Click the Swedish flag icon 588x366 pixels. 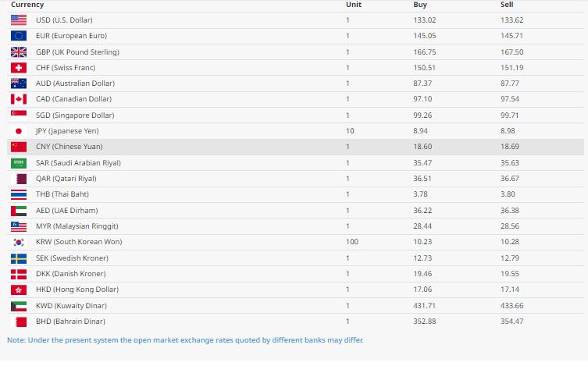tap(20, 258)
